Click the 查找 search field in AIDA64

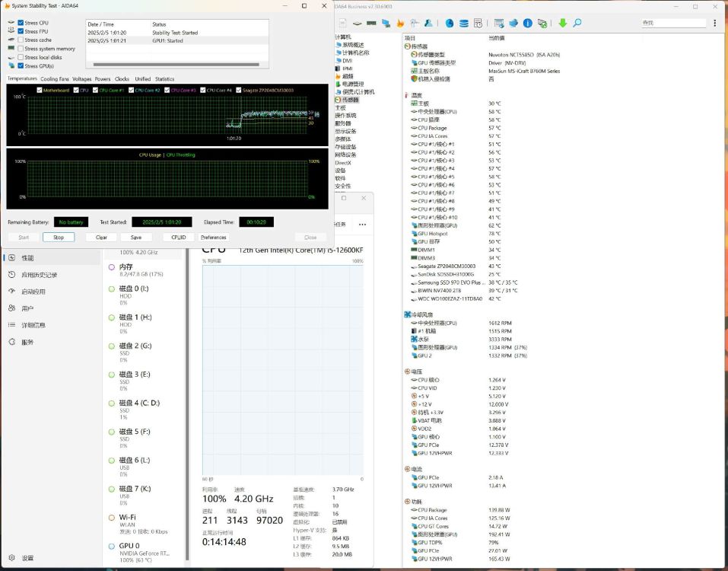(x=673, y=23)
